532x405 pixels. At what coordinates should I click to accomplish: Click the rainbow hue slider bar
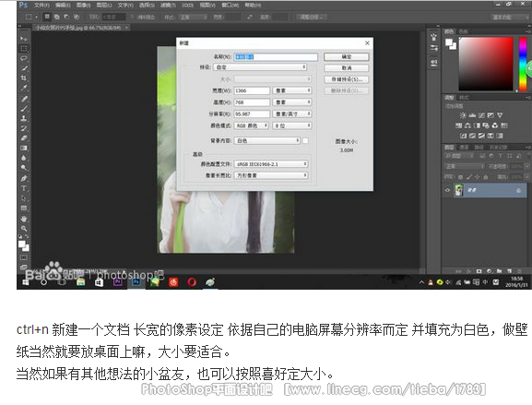click(523, 64)
